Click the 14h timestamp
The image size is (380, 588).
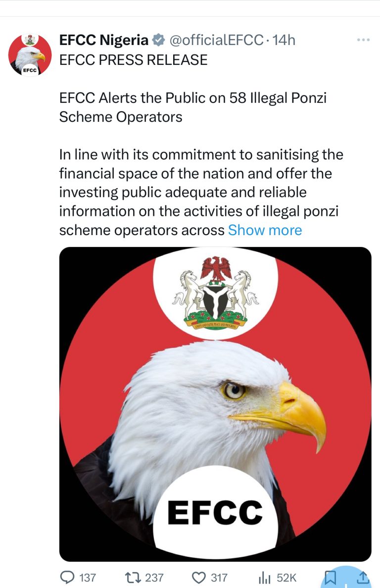pos(284,40)
